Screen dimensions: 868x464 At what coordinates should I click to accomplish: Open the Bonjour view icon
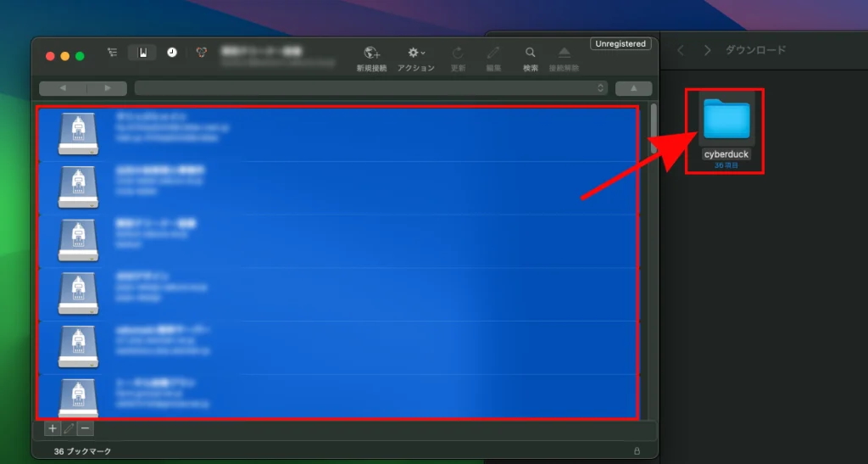pos(201,53)
